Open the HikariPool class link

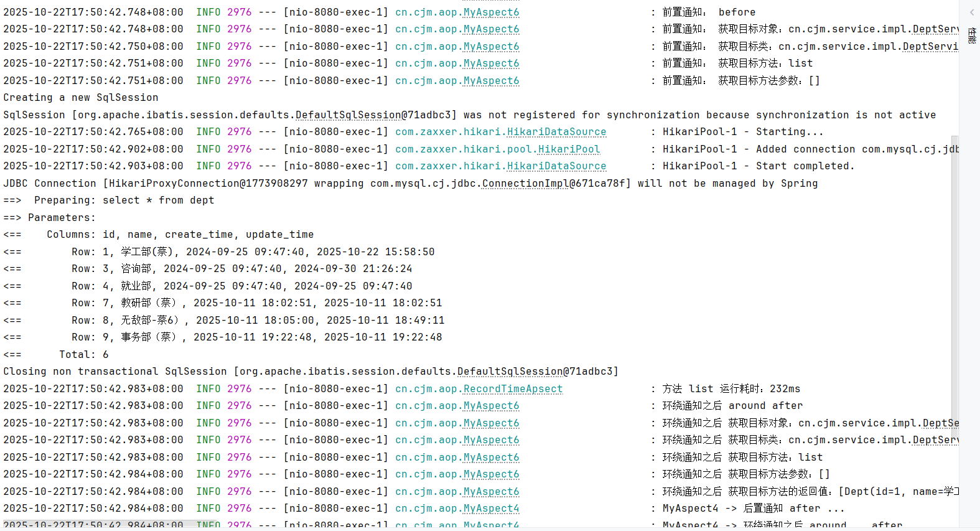(569, 149)
